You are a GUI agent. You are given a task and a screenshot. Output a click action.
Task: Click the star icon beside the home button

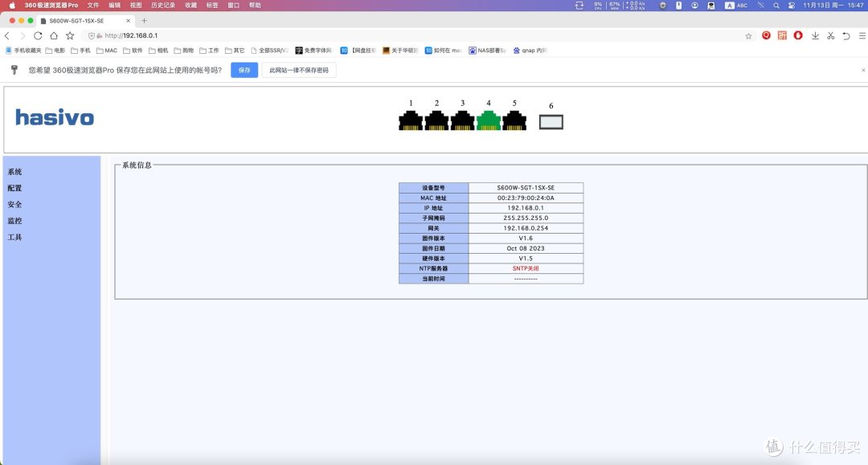click(70, 35)
